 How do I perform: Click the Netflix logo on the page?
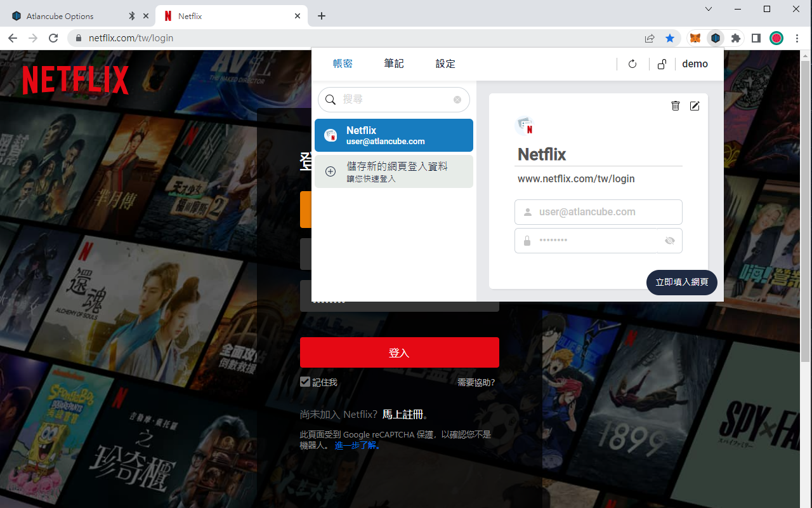point(75,80)
